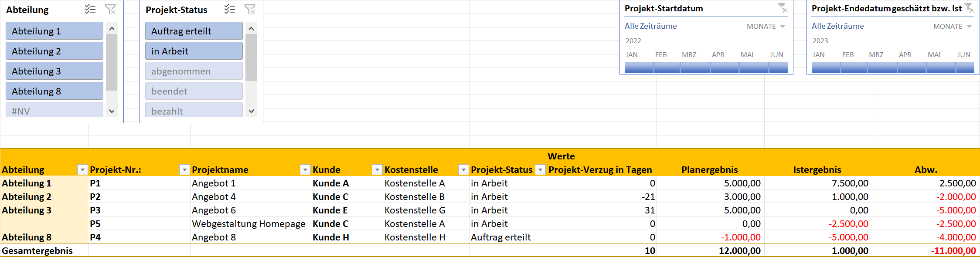Select MAI segment in 2023 timeline
The width and height of the screenshot is (980, 257).
click(941, 67)
